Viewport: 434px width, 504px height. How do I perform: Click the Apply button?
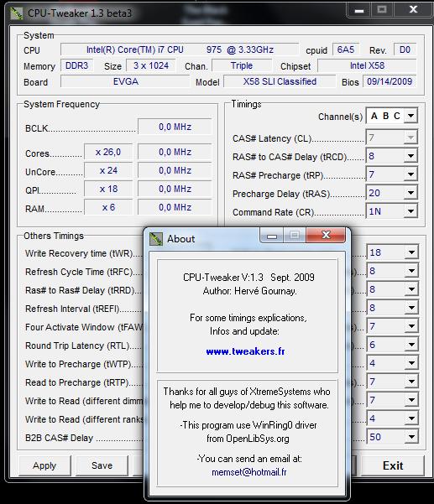tap(44, 465)
